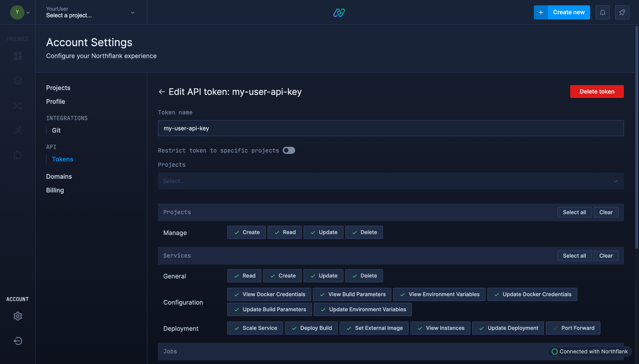Open the shuffle pipelines sidebar icon

[18, 106]
